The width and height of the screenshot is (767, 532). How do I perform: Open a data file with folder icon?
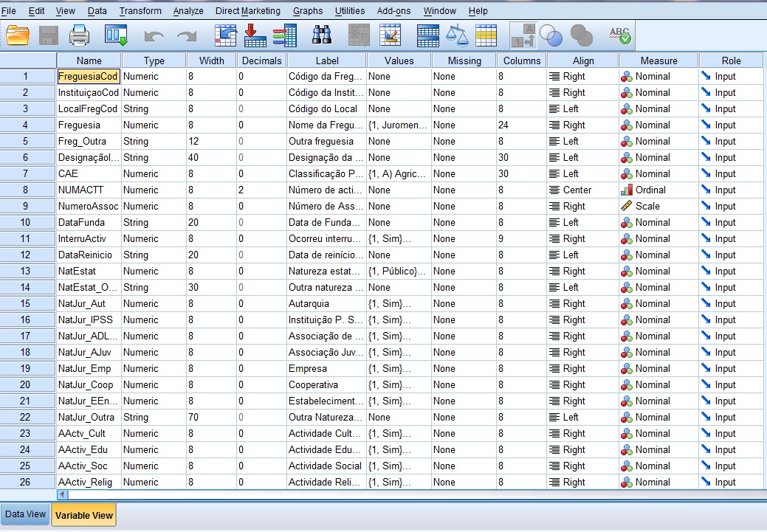[x=18, y=35]
